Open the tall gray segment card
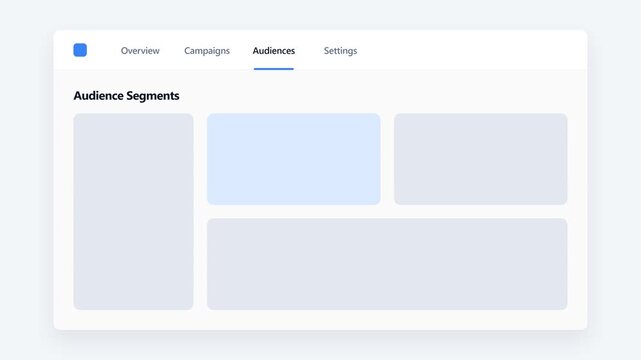The width and height of the screenshot is (641, 360). [133, 212]
